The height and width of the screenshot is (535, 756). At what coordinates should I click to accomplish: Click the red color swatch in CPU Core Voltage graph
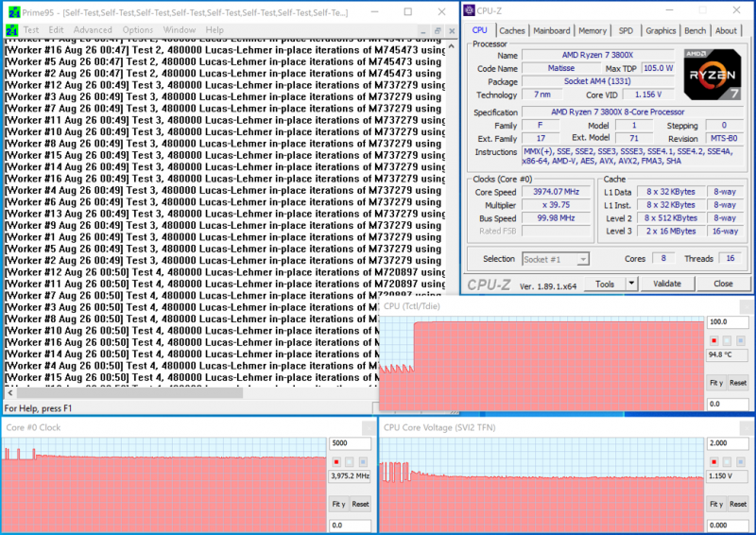(x=714, y=461)
